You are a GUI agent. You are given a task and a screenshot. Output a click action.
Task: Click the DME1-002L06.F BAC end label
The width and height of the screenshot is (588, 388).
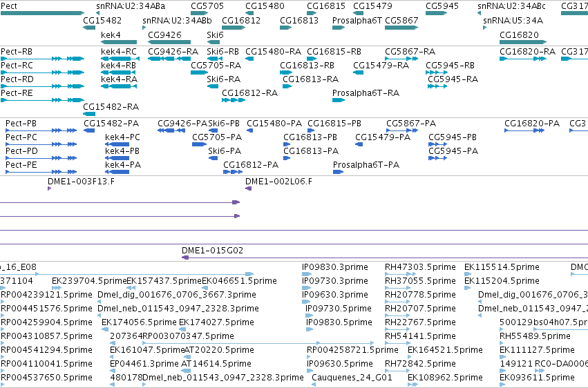tap(278, 182)
